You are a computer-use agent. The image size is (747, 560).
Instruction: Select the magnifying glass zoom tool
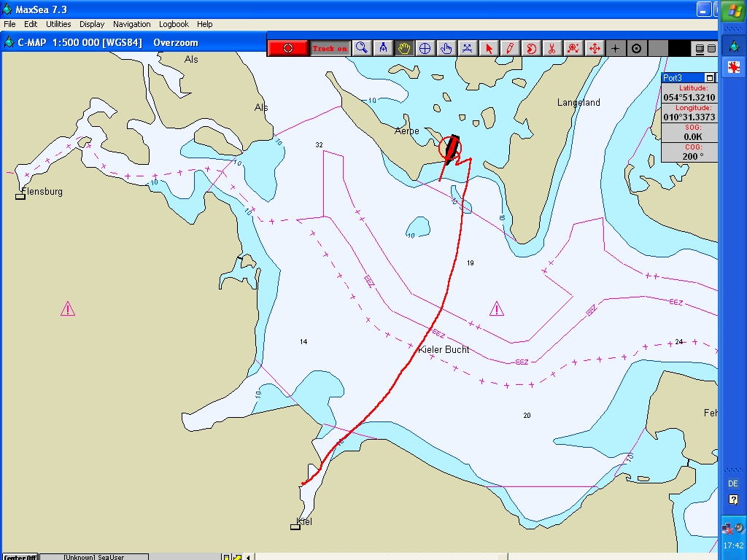click(362, 48)
